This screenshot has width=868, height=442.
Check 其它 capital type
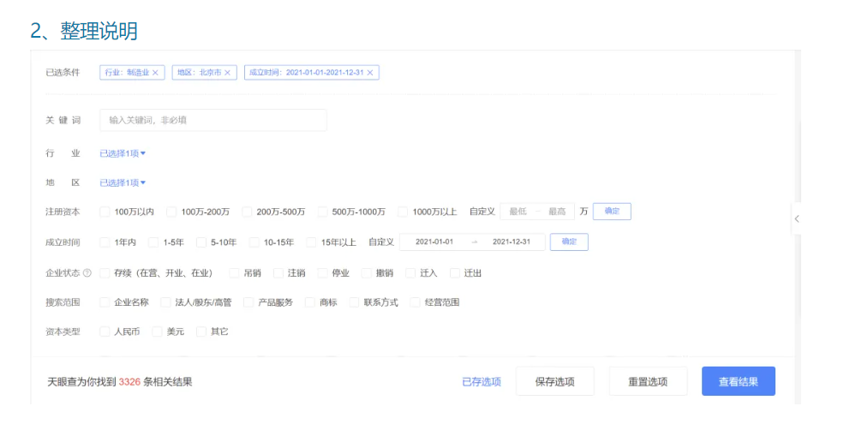pos(201,331)
